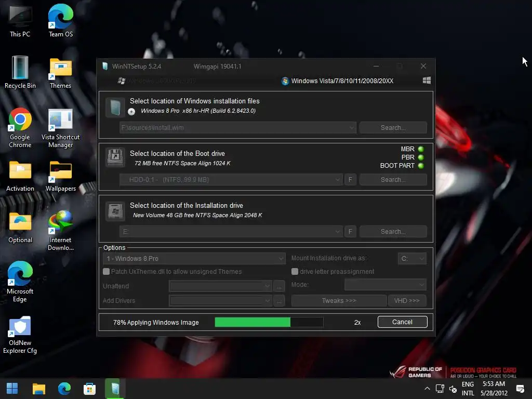Click Search for installation files
The height and width of the screenshot is (399, 532).
tap(393, 128)
